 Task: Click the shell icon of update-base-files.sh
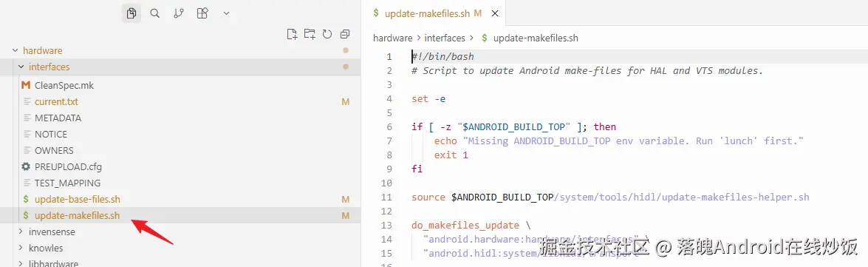(x=25, y=199)
